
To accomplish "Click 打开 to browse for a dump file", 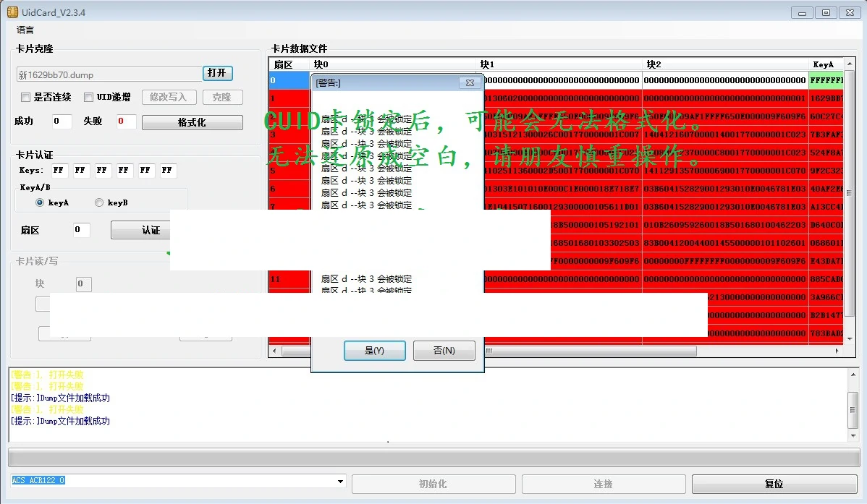I will 217,73.
